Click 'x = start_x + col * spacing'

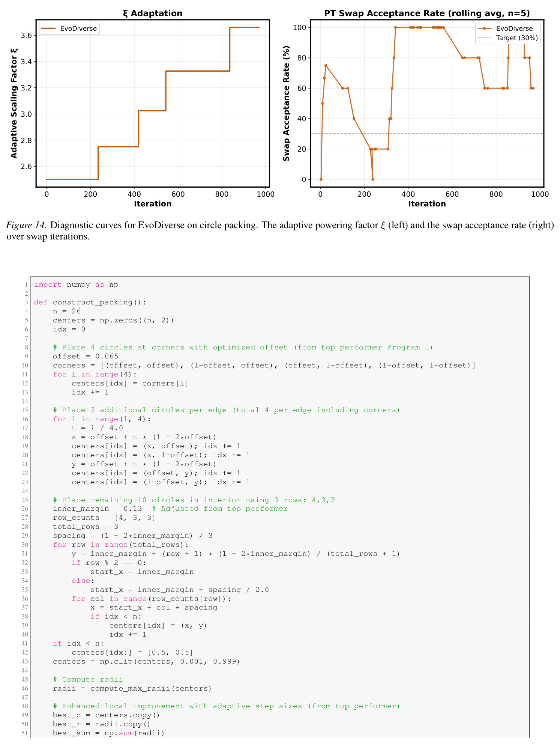pyautogui.click(x=154, y=607)
